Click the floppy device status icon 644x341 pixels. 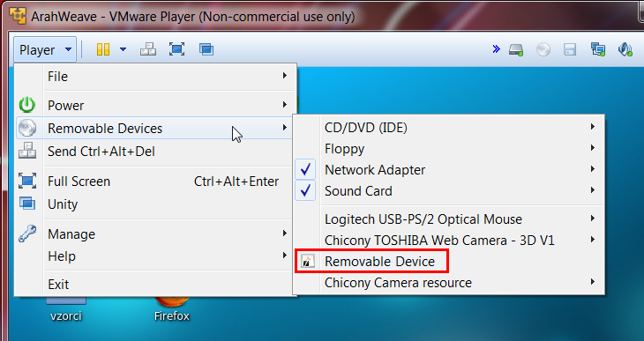[570, 50]
